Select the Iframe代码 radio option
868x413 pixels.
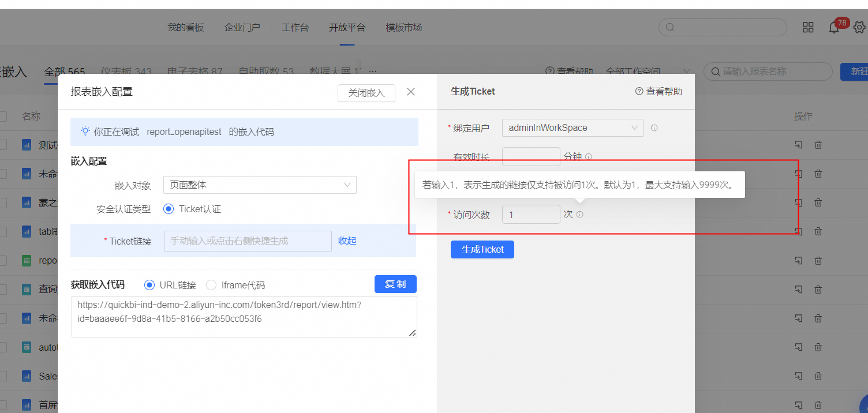click(211, 285)
